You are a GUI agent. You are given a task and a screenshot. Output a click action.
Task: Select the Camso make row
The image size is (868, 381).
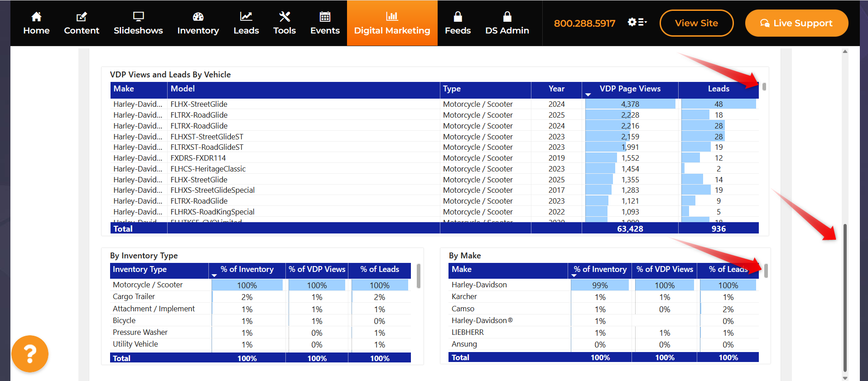point(604,309)
